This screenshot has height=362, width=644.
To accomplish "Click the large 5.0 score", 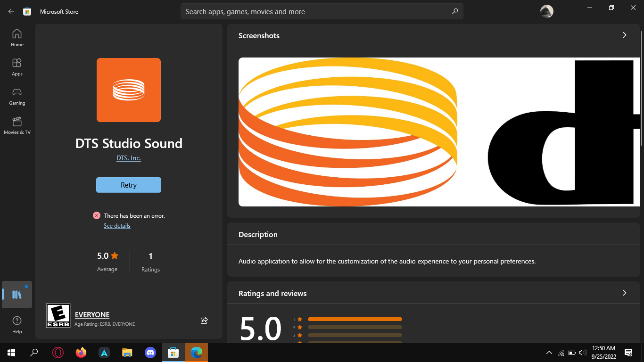I will (x=261, y=328).
